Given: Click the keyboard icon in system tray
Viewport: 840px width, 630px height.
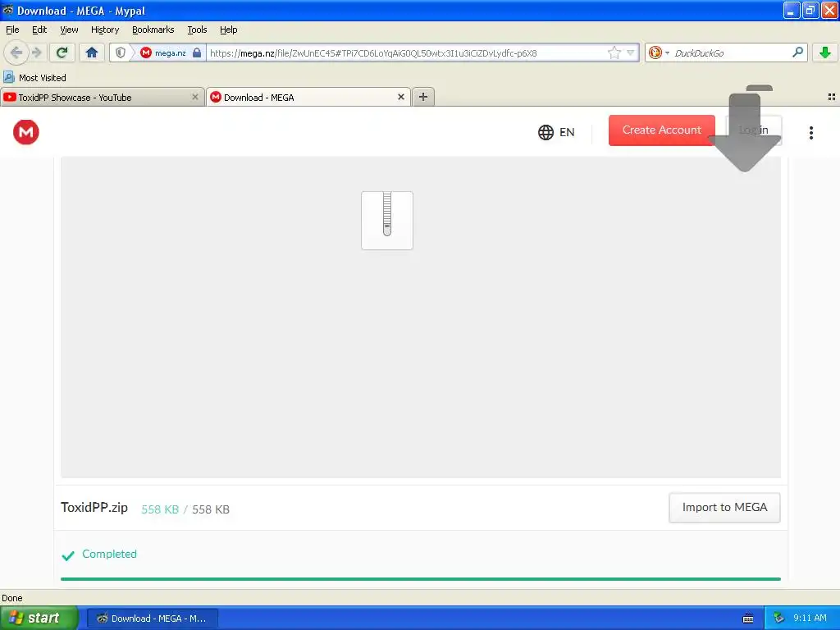Looking at the screenshot, I should point(748,619).
